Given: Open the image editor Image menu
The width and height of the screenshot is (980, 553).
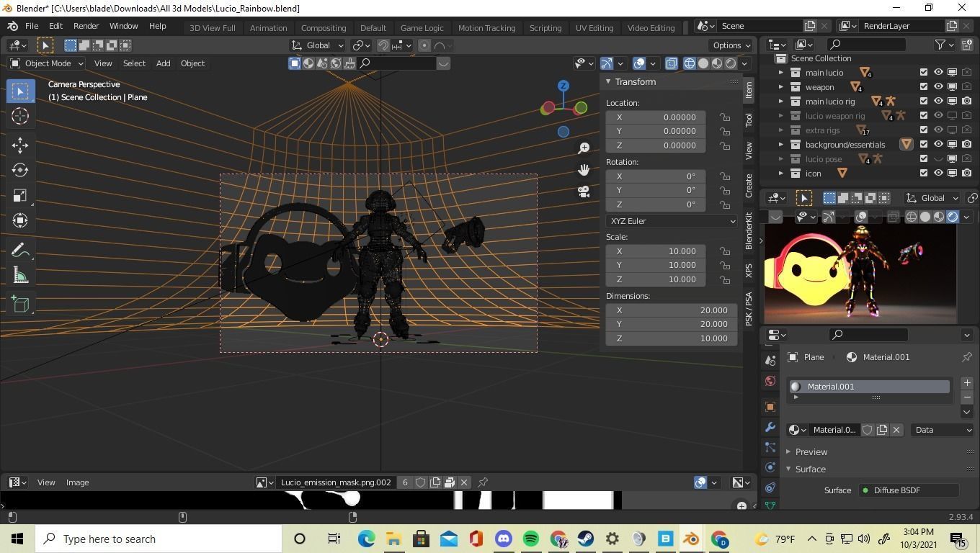Looking at the screenshot, I should point(77,482).
